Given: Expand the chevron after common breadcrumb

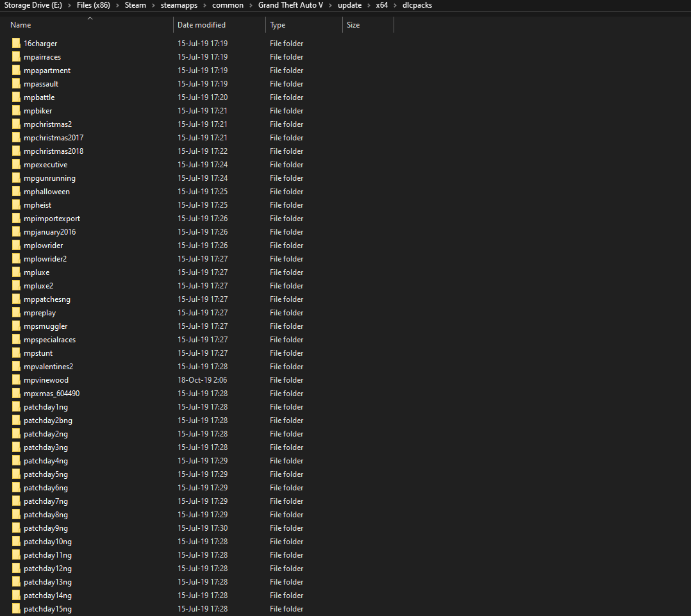Looking at the screenshot, I should [x=251, y=5].
